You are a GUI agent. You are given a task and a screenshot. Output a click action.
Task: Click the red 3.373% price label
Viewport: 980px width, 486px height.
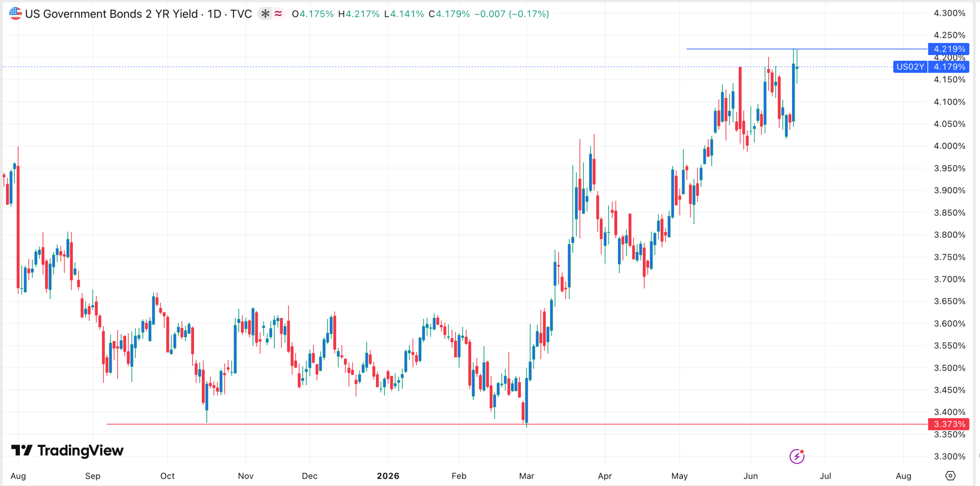[949, 424]
